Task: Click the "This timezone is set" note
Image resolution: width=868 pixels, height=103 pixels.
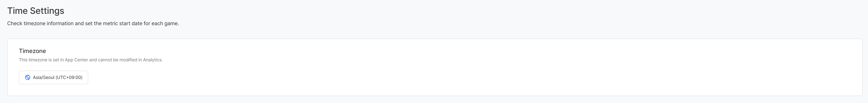Action: pyautogui.click(x=90, y=60)
